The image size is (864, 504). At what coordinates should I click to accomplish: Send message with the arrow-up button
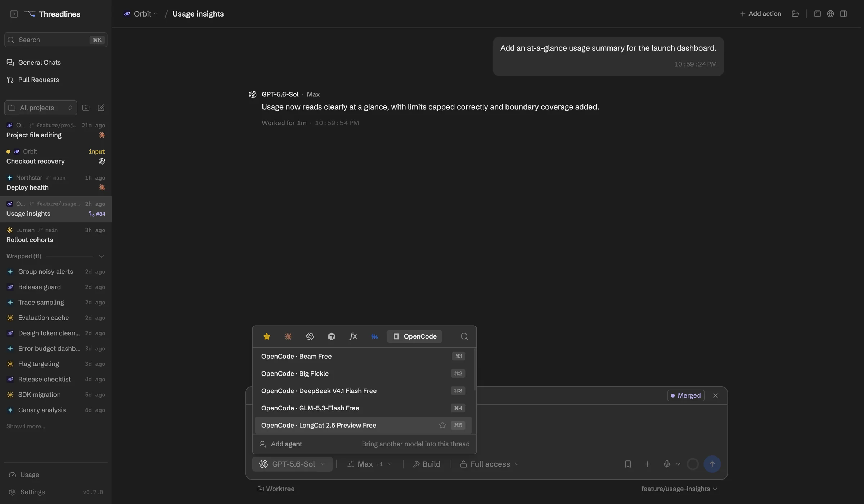(712, 464)
